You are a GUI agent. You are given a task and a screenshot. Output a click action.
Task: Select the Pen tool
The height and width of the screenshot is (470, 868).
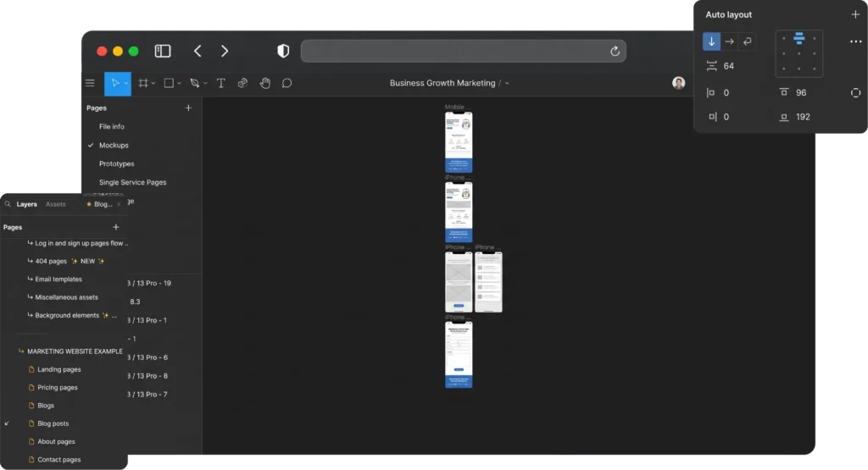(x=195, y=83)
